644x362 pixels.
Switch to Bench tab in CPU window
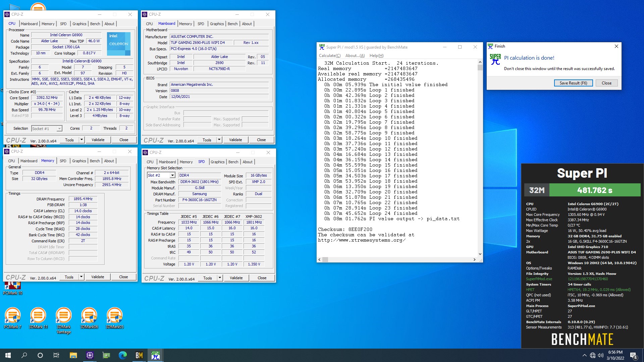95,24
